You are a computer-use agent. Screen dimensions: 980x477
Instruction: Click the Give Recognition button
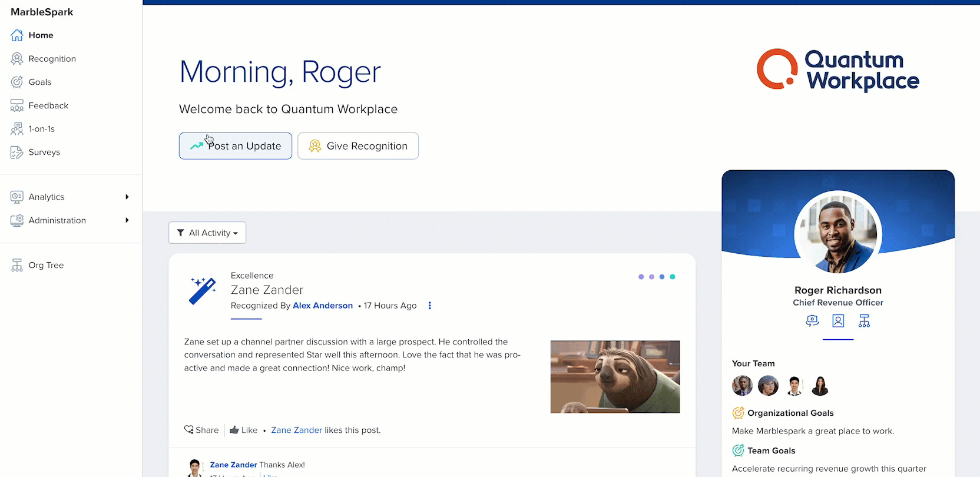pos(358,146)
